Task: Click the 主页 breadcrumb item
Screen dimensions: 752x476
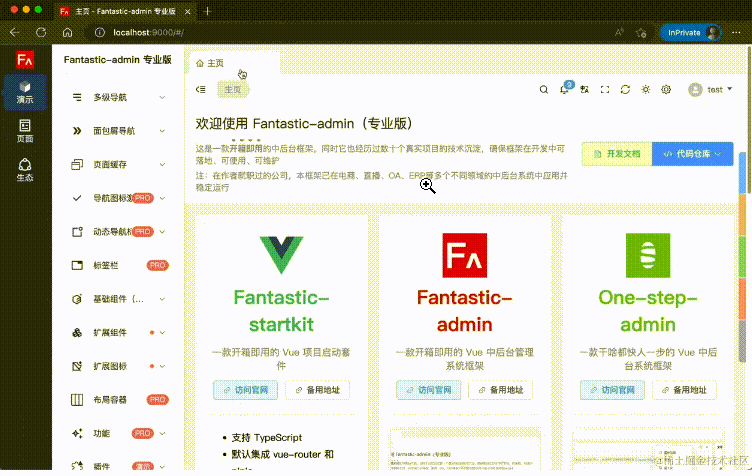Action: (233, 90)
